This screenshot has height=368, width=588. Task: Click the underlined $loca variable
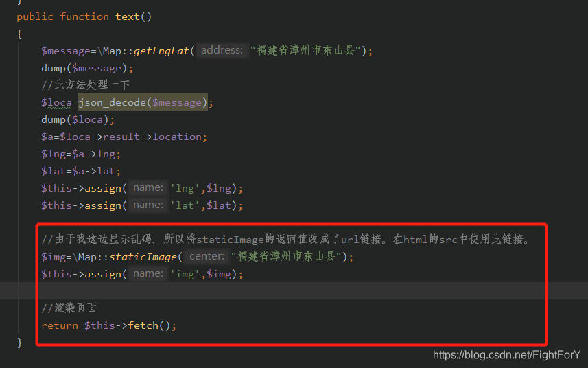[x=56, y=102]
